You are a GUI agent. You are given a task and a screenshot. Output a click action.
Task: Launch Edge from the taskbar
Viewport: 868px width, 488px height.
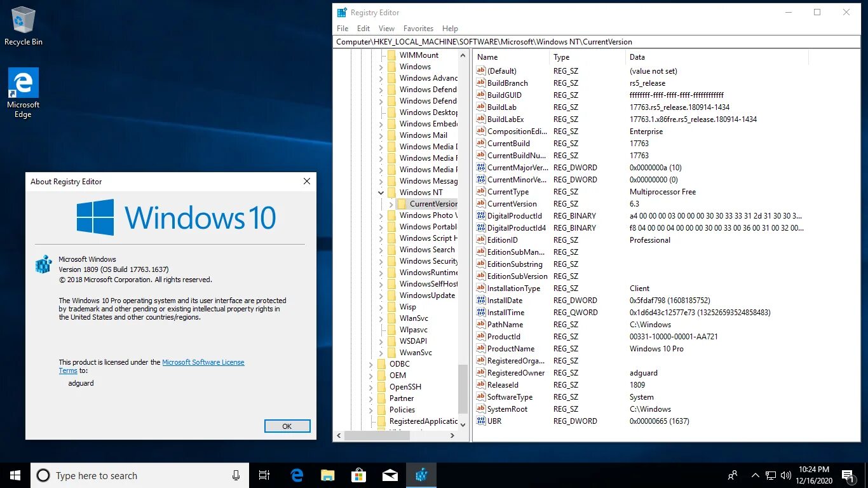point(297,475)
